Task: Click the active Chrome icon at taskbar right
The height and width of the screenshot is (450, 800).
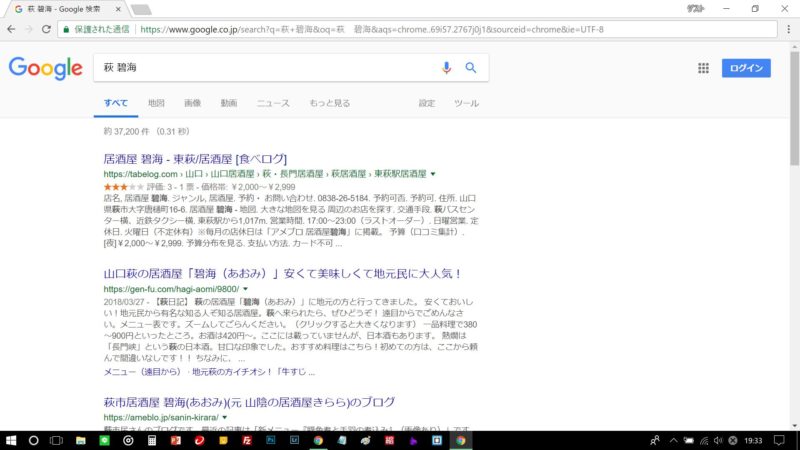Action: click(x=460, y=440)
